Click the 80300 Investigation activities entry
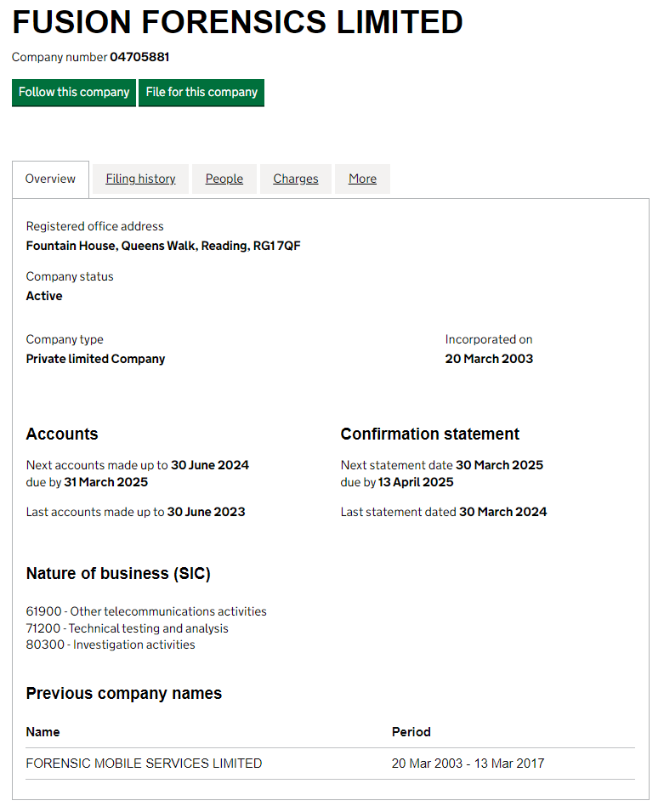The height and width of the screenshot is (812, 664). 111,644
